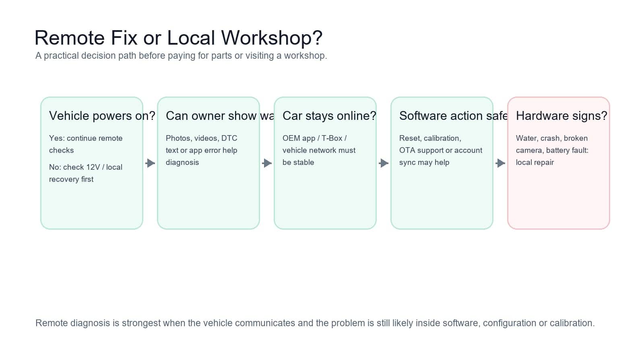Screen dimensions: 644x362
Task: Select 'No: check 12V / local recovery first' text
Action: pyautogui.click(x=86, y=173)
